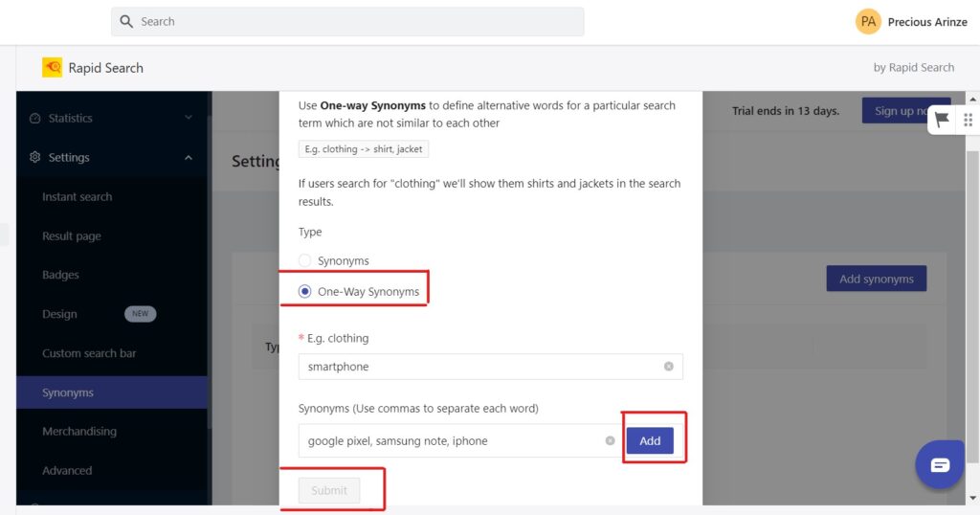Select the Synonyms radio option
980x515 pixels.
pyautogui.click(x=304, y=260)
